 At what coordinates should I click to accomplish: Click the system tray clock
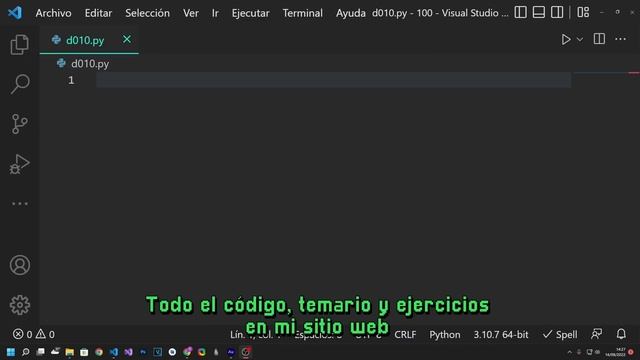(615, 352)
